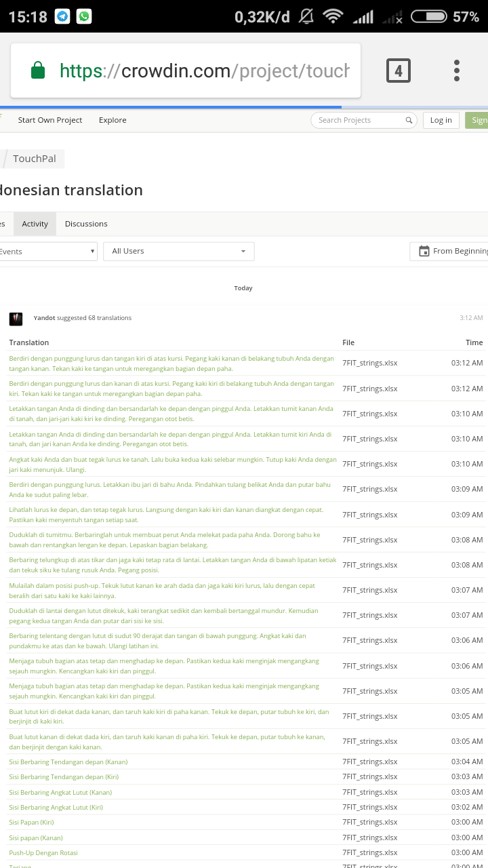Open translation 'Buat lutut kiri di dekat dada kanan'
This screenshot has height=868, width=488.
point(169,716)
